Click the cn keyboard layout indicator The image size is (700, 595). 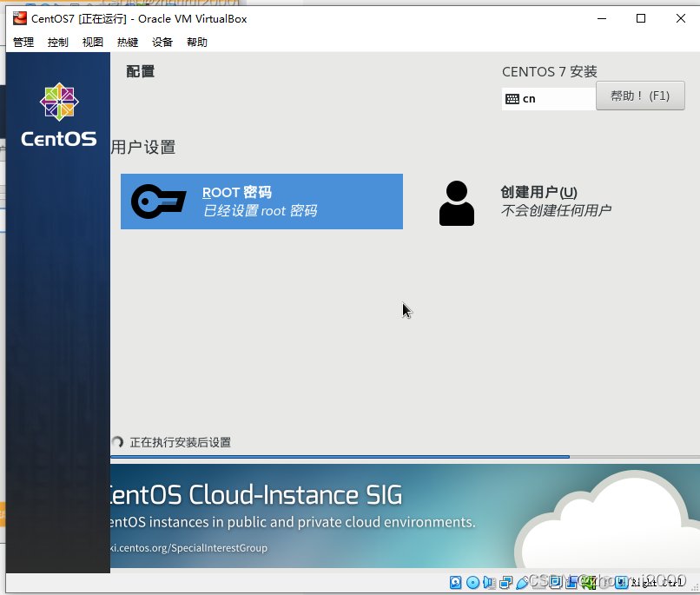pos(549,99)
